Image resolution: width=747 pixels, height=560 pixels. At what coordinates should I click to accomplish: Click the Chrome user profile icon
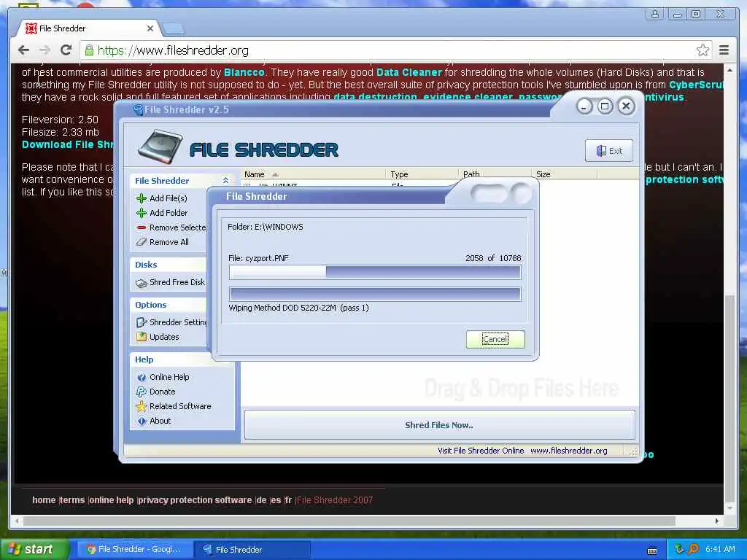pyautogui.click(x=655, y=14)
